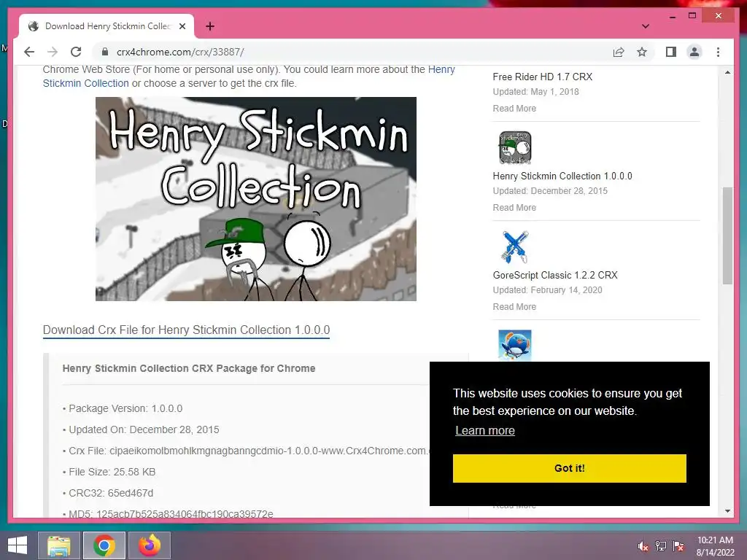Expand the tab search chevron
The width and height of the screenshot is (747, 560).
[645, 26]
